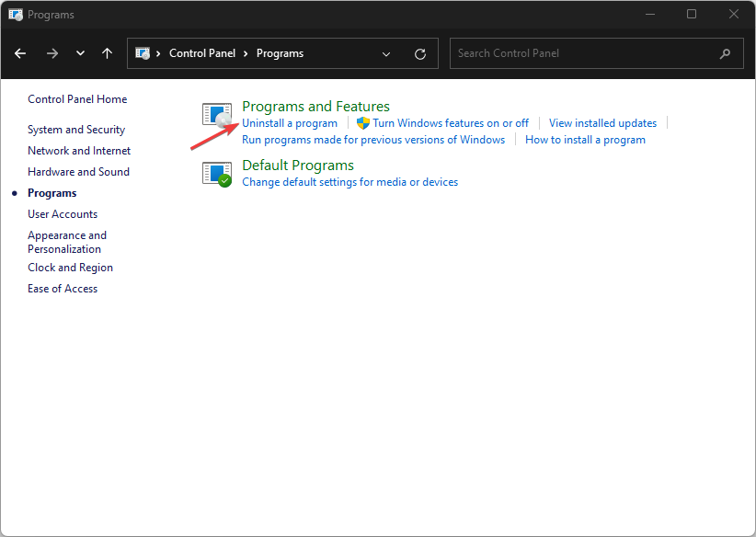Open the recent locations chevron
This screenshot has height=537, width=756.
coord(81,53)
